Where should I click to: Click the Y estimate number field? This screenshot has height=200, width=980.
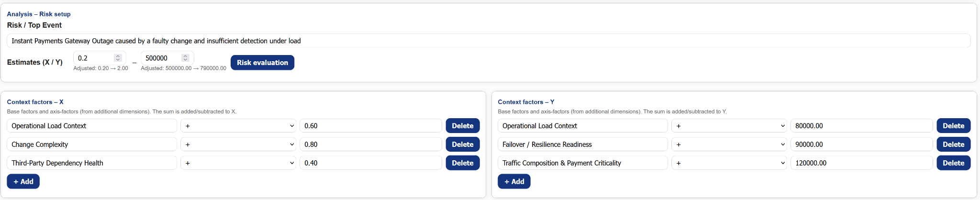(162, 58)
